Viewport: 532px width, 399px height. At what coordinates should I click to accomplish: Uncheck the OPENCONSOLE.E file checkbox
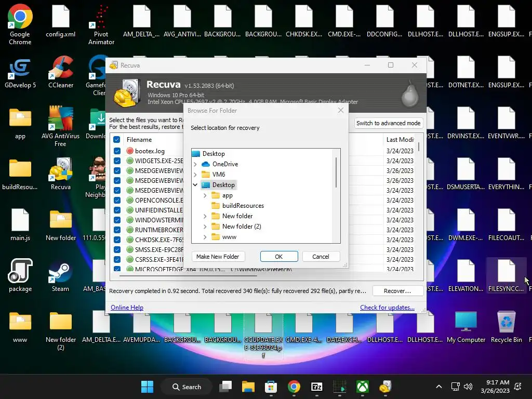click(117, 200)
